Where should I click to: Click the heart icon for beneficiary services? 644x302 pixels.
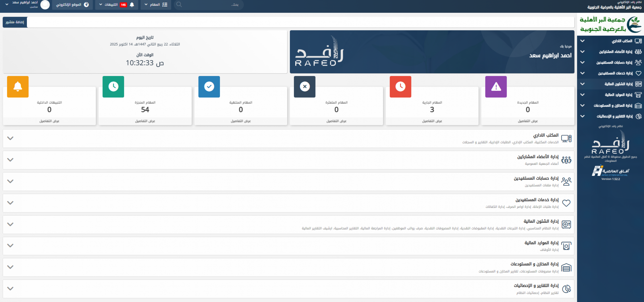(566, 203)
